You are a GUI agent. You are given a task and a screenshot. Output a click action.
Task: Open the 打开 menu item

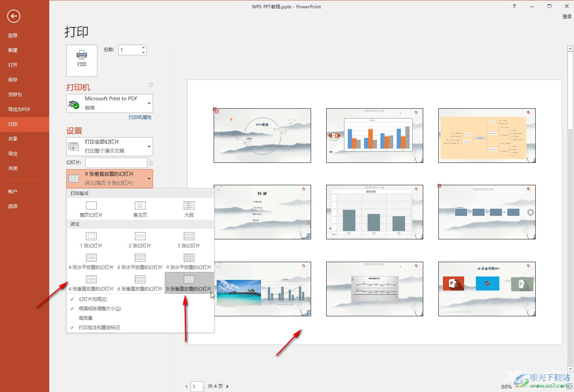(25, 65)
